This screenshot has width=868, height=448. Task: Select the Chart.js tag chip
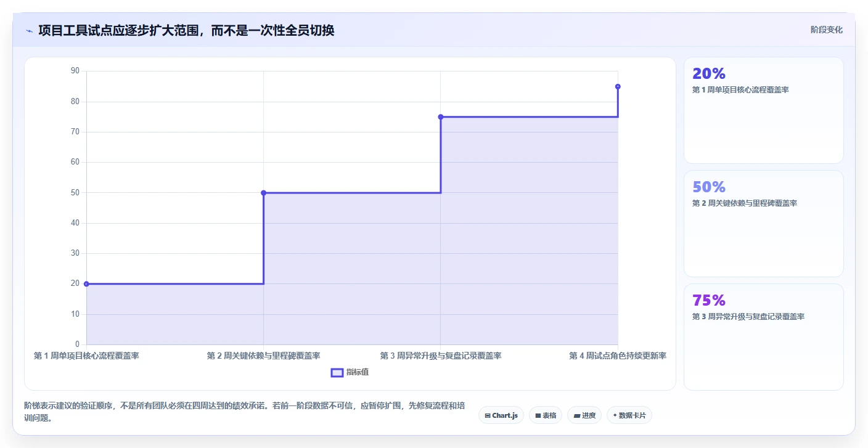[501, 415]
